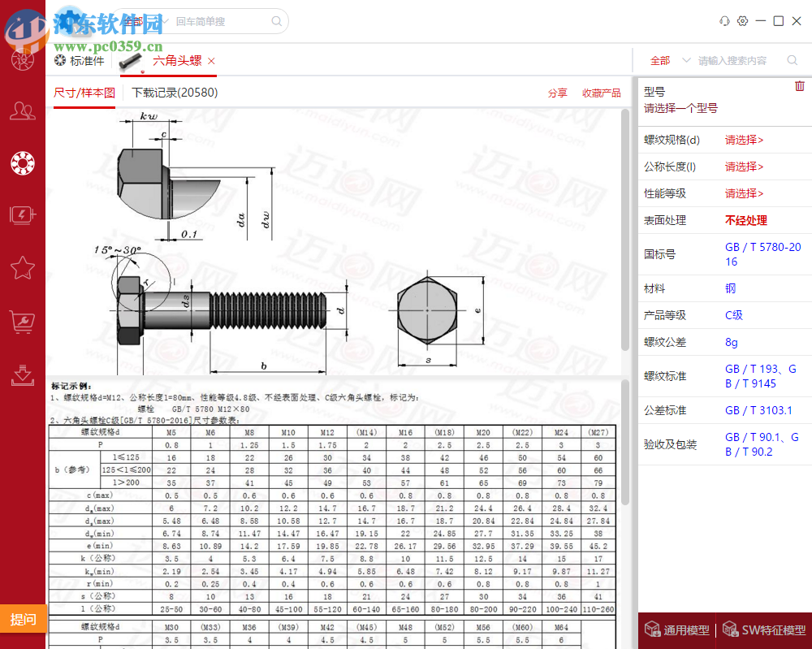Open the shopping cart icon

22,322
